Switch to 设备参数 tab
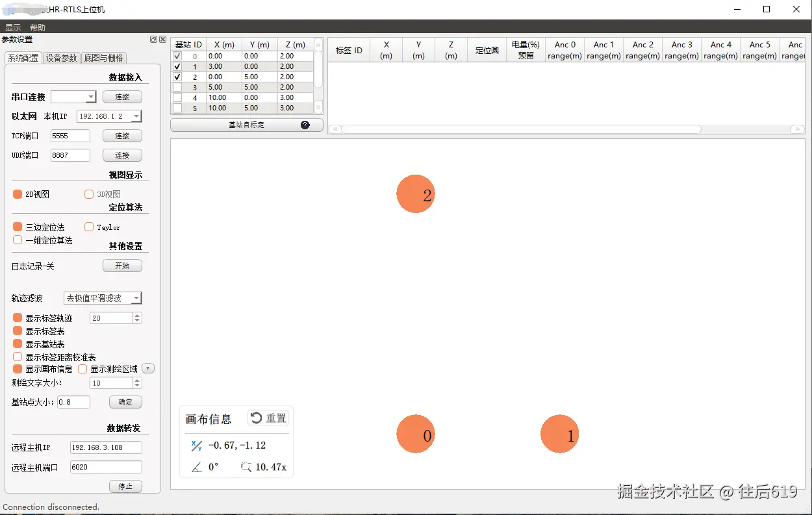Screen dimensions: 812x515 [x=62, y=58]
